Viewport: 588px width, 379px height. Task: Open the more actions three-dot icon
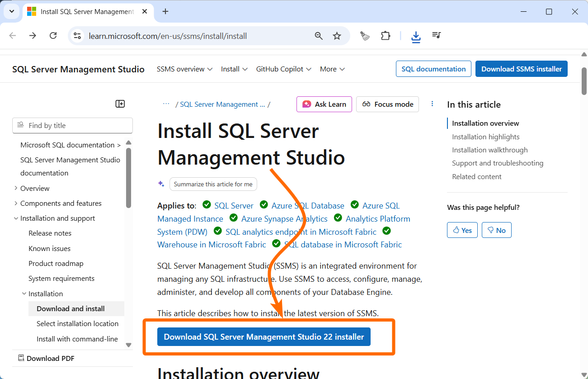pyautogui.click(x=432, y=104)
